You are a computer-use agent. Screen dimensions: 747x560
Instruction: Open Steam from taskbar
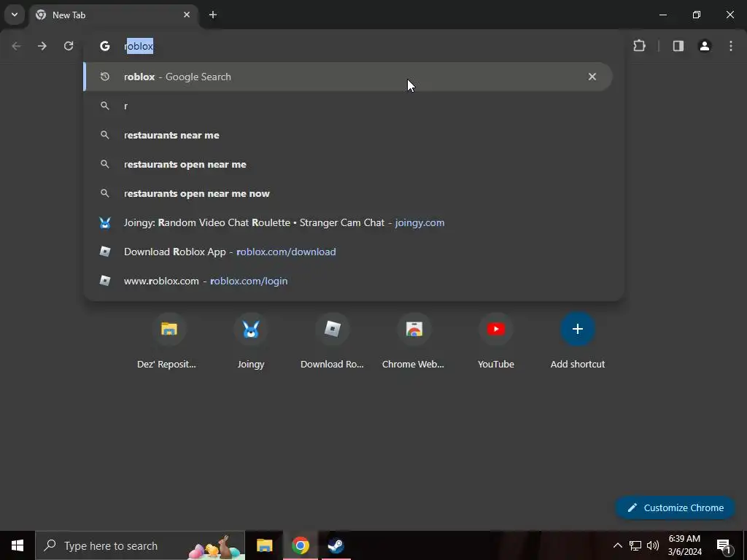tap(336, 545)
